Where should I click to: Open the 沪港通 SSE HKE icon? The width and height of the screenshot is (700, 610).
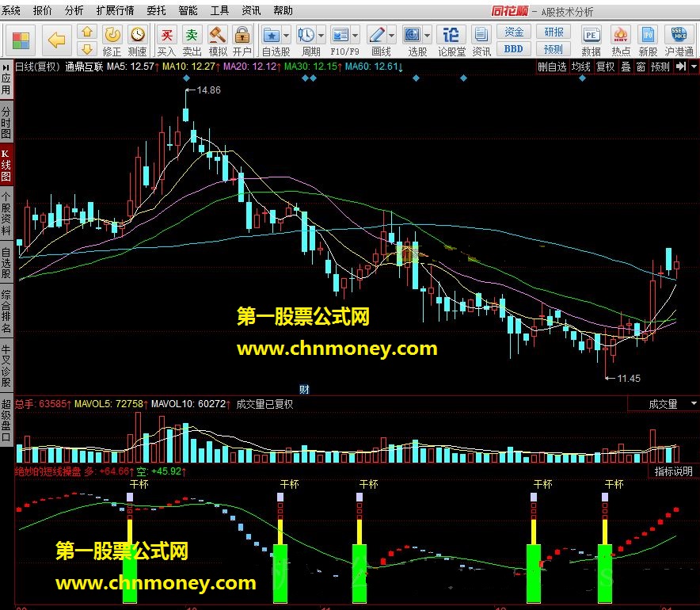tap(679, 40)
